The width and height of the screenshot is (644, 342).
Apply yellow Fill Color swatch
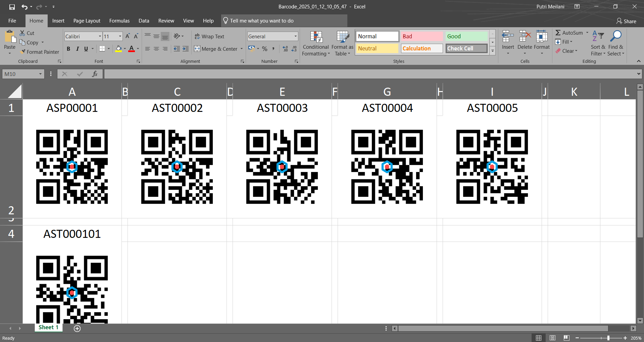pyautogui.click(x=118, y=49)
